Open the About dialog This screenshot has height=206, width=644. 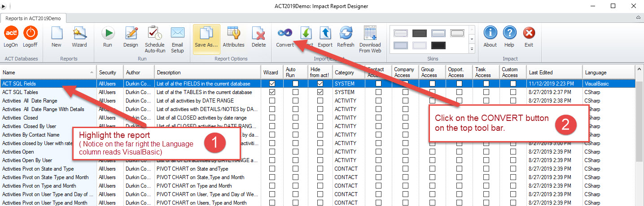coord(490,37)
